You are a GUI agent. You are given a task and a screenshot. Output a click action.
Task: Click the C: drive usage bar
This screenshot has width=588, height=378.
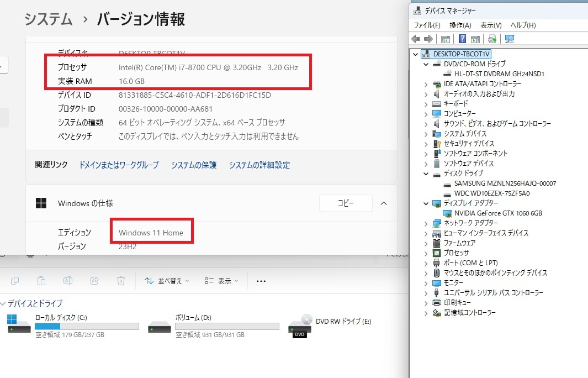click(87, 326)
